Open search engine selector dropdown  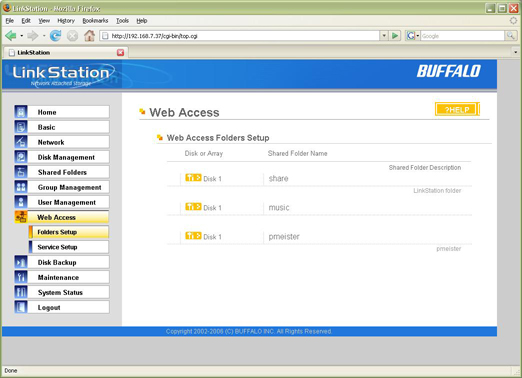[413, 36]
